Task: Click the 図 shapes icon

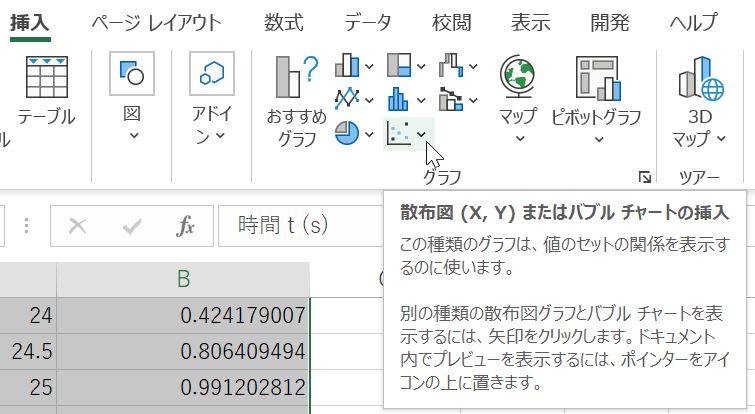Action: tap(132, 74)
